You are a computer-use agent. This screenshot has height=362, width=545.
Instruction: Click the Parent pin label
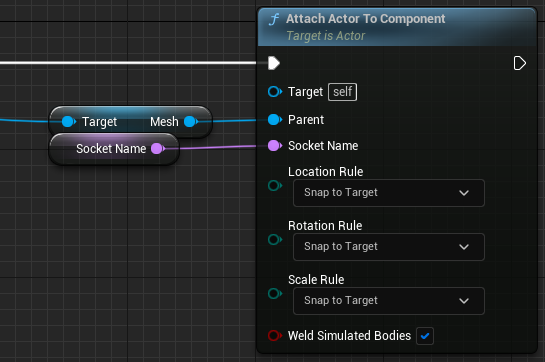point(306,120)
